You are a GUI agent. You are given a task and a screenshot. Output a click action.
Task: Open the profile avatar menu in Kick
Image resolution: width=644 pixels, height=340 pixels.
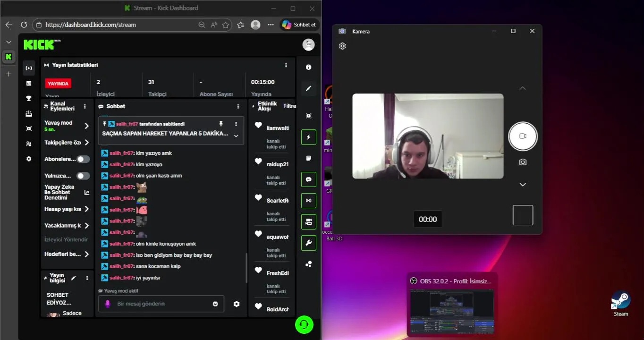pos(308,44)
